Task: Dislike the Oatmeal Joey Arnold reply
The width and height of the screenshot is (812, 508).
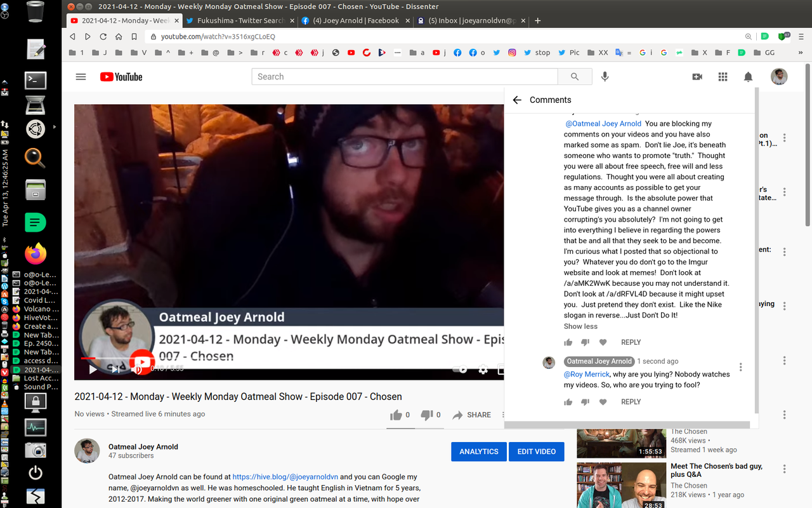Action: [x=585, y=402]
